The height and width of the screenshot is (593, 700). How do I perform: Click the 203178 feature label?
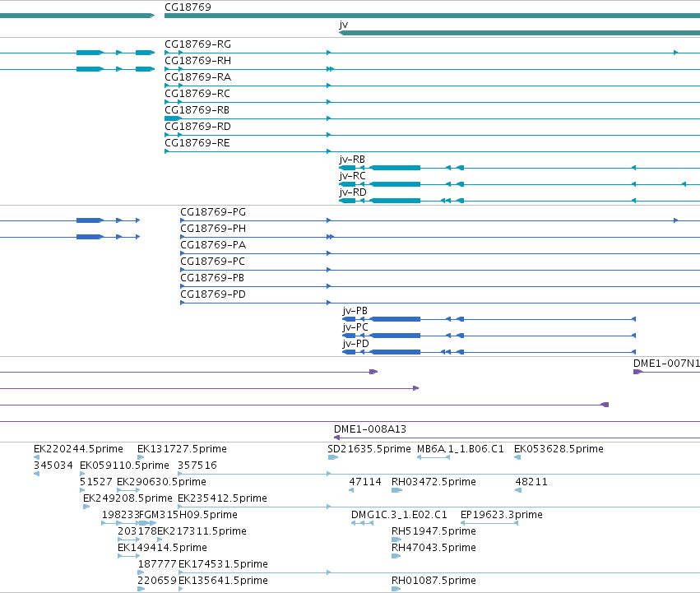coord(137,531)
